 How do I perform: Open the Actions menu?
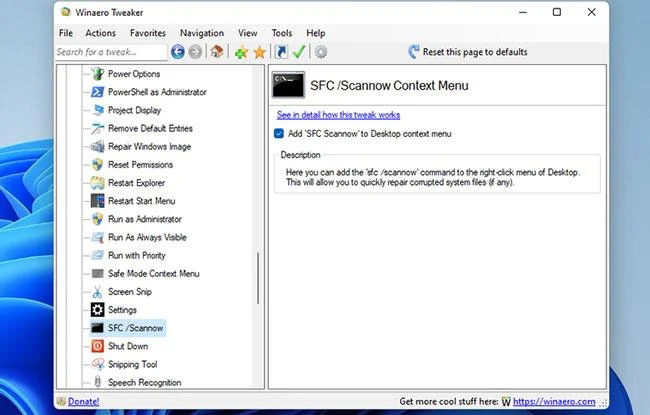[101, 33]
